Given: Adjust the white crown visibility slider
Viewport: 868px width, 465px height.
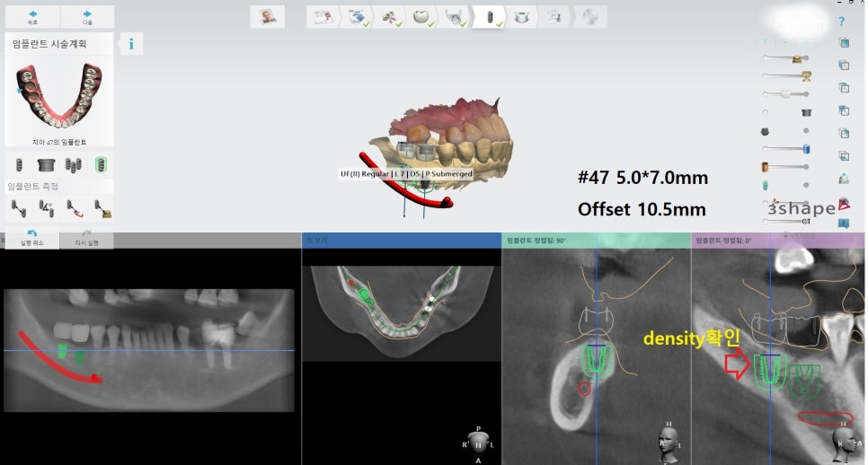Looking at the screenshot, I should pyautogui.click(x=785, y=94).
